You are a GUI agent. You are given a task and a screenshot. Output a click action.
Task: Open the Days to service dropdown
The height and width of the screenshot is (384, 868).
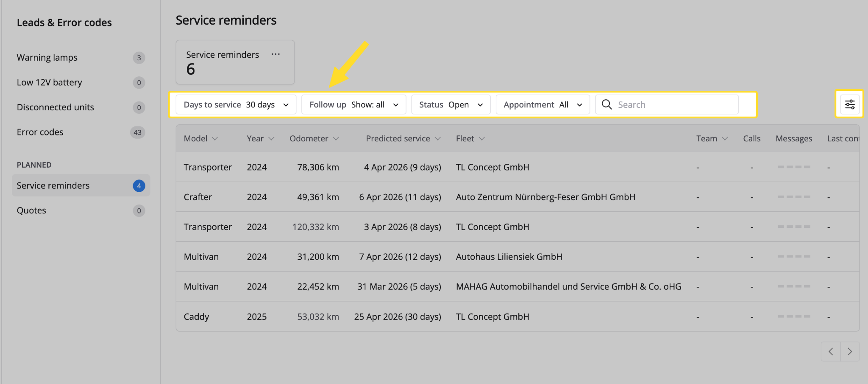tap(236, 104)
